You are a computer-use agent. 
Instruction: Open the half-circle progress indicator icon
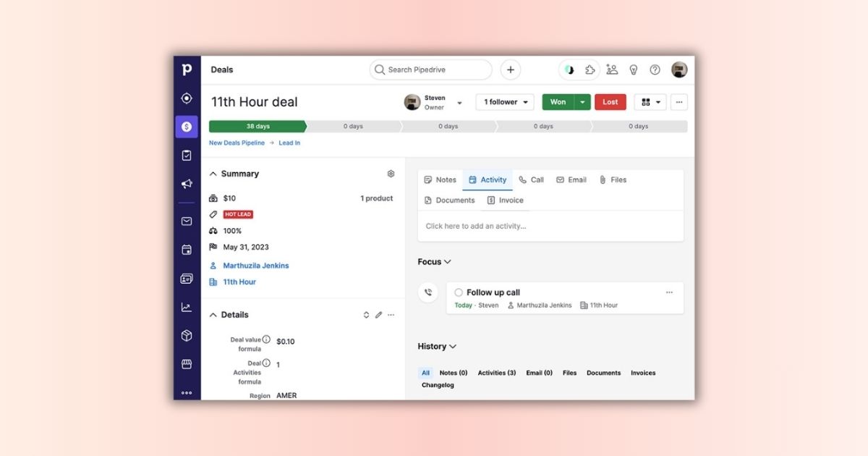pos(570,69)
